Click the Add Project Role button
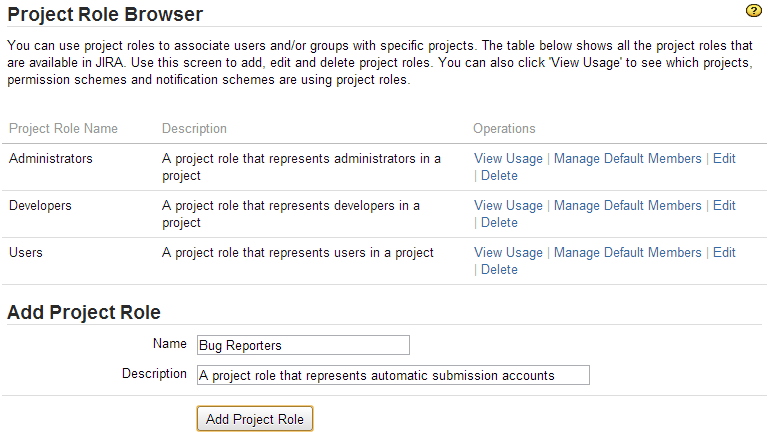Viewport: 774px width, 439px height. [255, 419]
